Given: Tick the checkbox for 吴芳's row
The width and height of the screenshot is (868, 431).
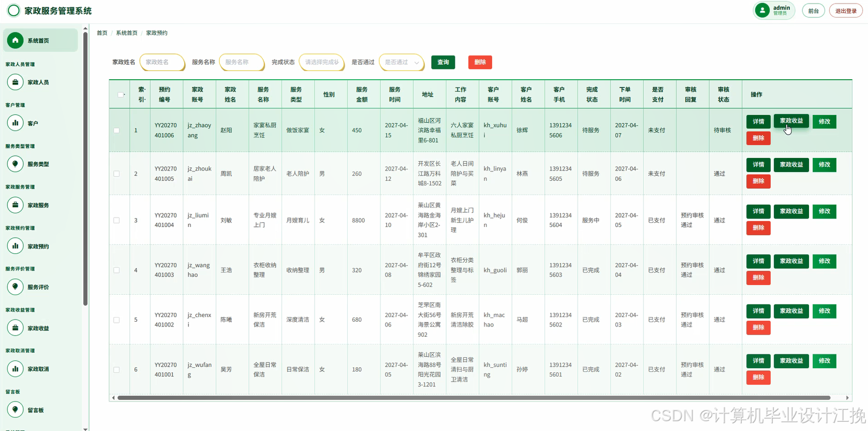Looking at the screenshot, I should coord(116,370).
